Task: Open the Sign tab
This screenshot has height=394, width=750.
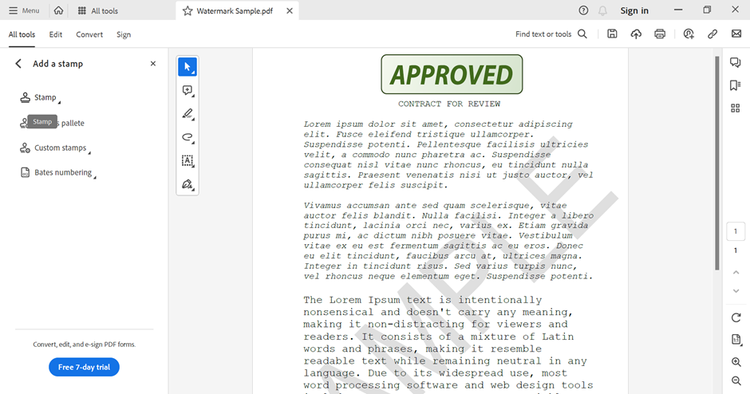Action: 123,34
